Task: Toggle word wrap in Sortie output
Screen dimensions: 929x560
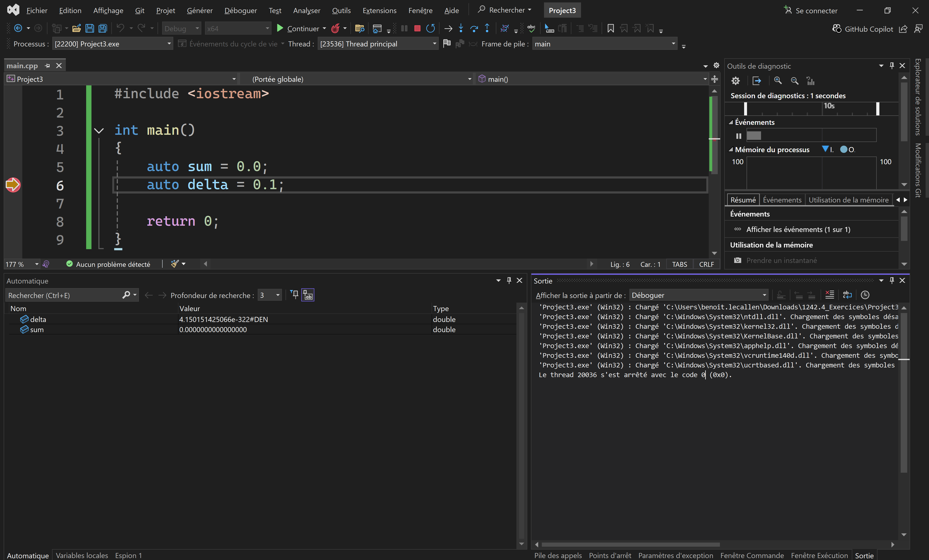Action: pos(847,295)
